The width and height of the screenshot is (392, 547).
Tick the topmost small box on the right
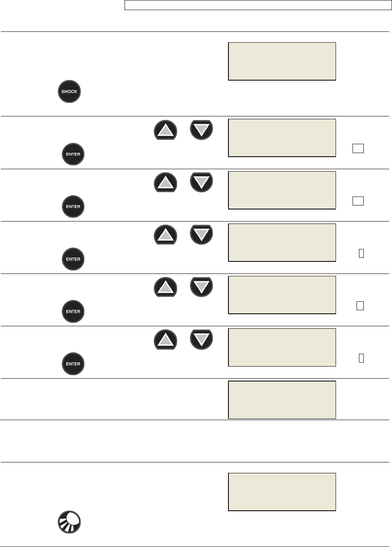(358, 148)
